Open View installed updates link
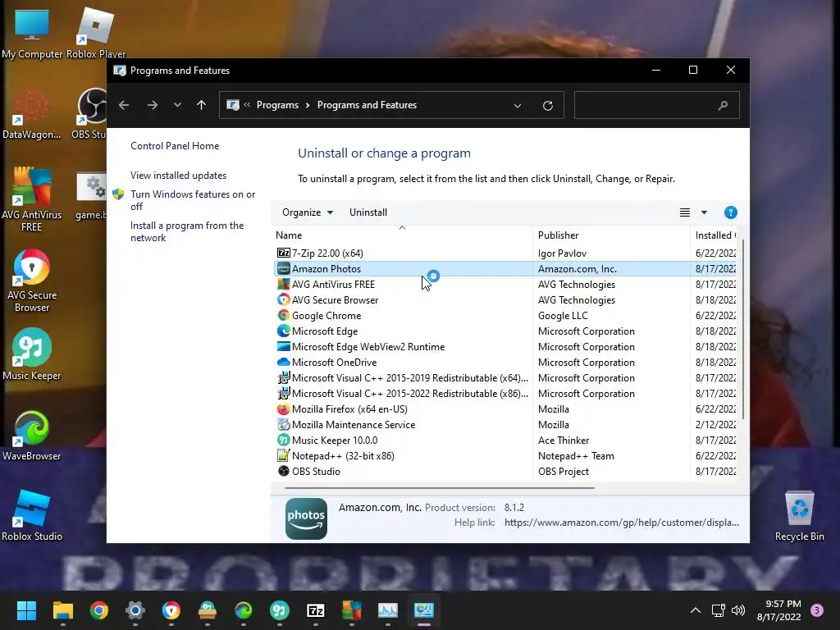The height and width of the screenshot is (630, 840). [x=178, y=176]
